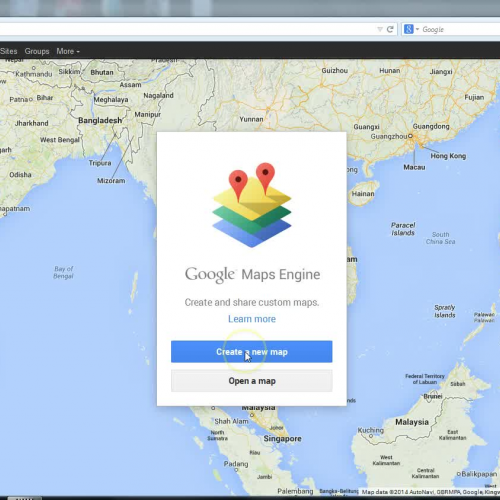Open the address bar history dropdown arrow
500x500 pixels.
pyautogui.click(x=380, y=29)
